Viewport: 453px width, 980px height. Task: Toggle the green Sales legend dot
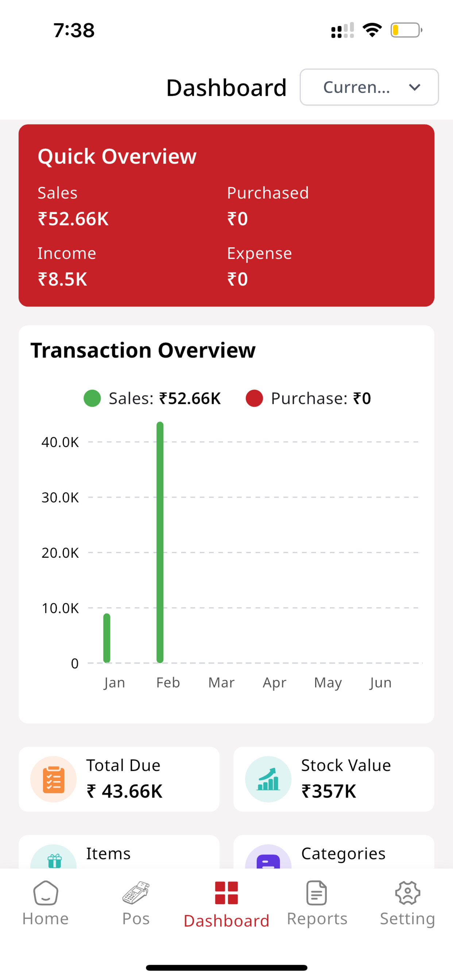92,398
